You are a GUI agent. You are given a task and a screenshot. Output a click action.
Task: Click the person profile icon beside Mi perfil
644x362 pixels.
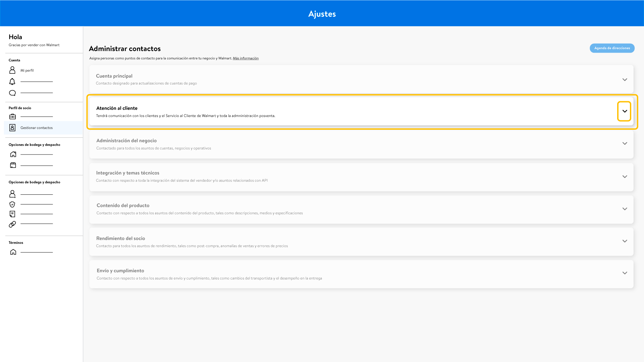coord(12,70)
